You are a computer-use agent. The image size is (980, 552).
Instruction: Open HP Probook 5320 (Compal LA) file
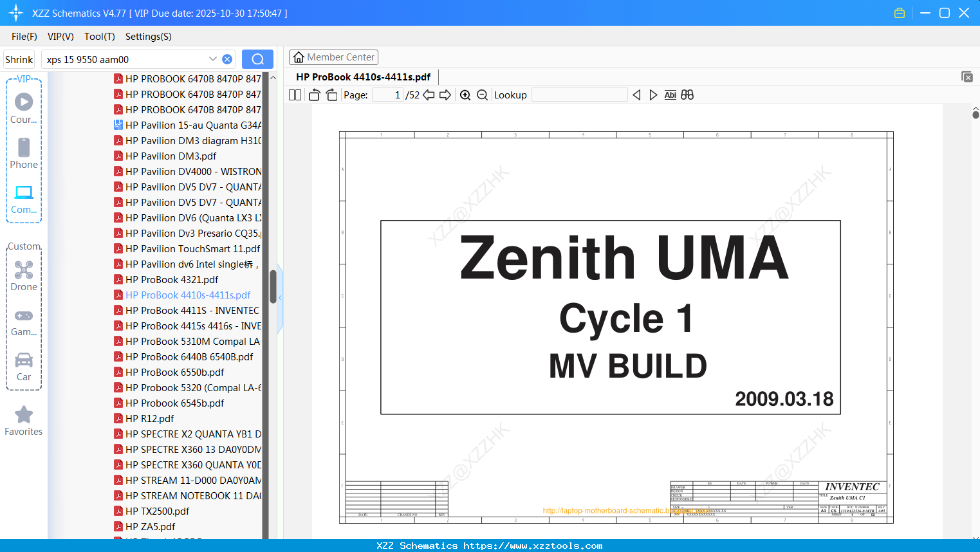pyautogui.click(x=187, y=388)
